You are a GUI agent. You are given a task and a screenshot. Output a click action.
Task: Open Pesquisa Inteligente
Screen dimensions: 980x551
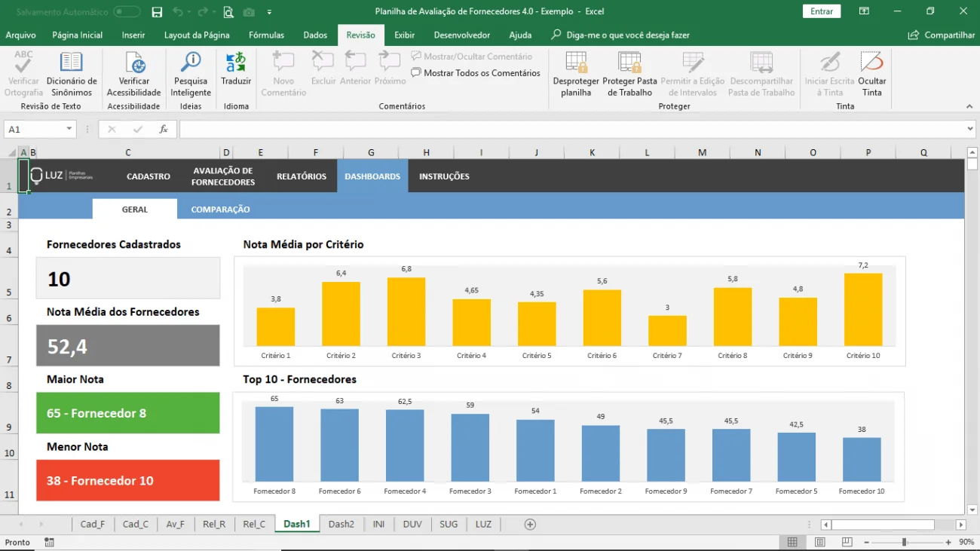(191, 75)
